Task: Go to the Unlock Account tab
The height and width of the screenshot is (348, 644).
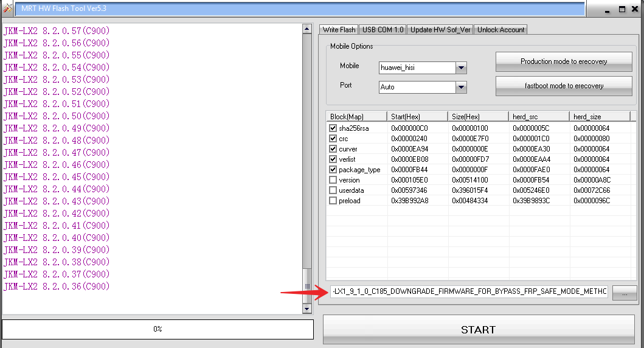Action: pyautogui.click(x=500, y=30)
